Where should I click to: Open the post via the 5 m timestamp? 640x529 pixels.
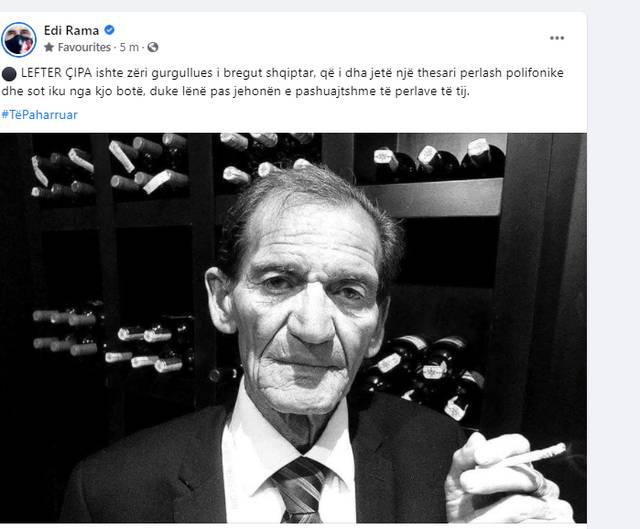pos(129,47)
